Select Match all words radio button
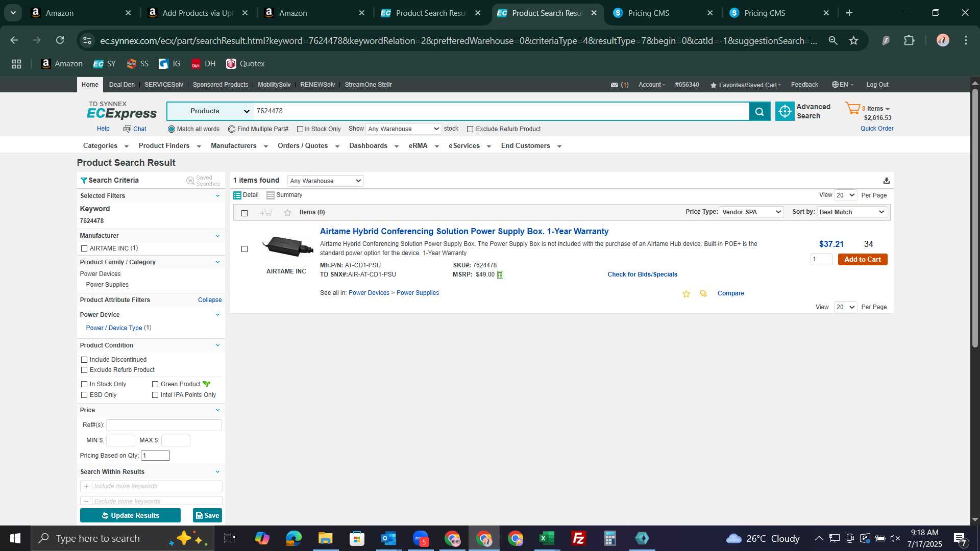The height and width of the screenshot is (551, 980). 171,129
